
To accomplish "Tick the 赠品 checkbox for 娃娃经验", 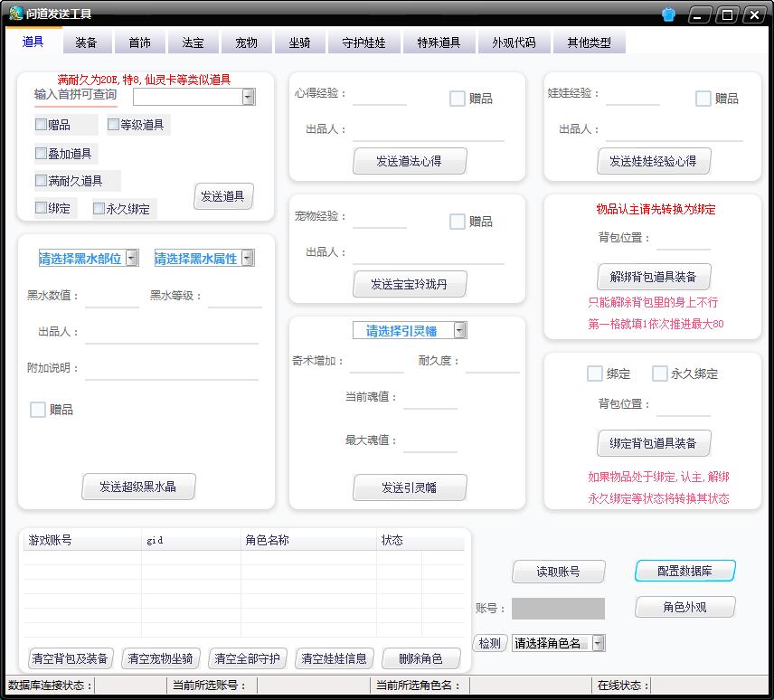I will pyautogui.click(x=703, y=99).
